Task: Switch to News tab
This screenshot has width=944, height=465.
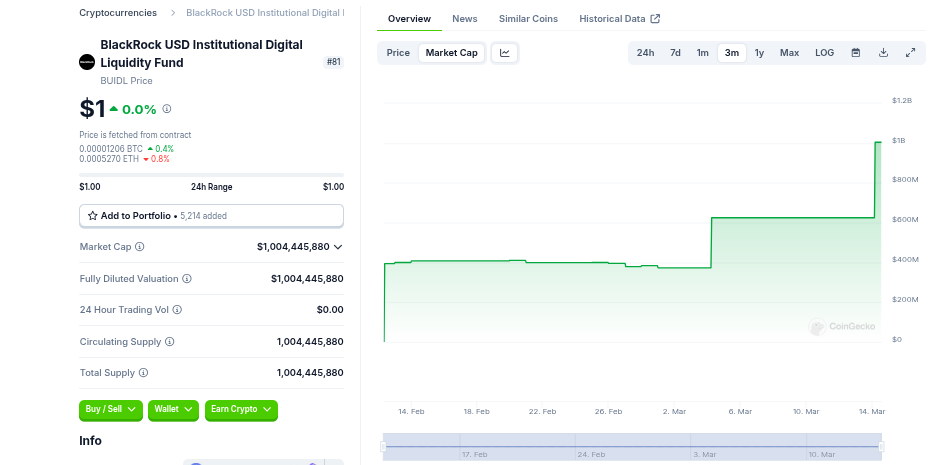Action: [465, 19]
